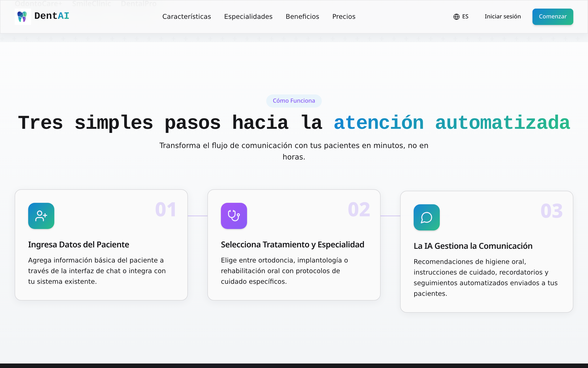Click the DentAI brand name
This screenshot has width=588, height=368.
tap(52, 16)
